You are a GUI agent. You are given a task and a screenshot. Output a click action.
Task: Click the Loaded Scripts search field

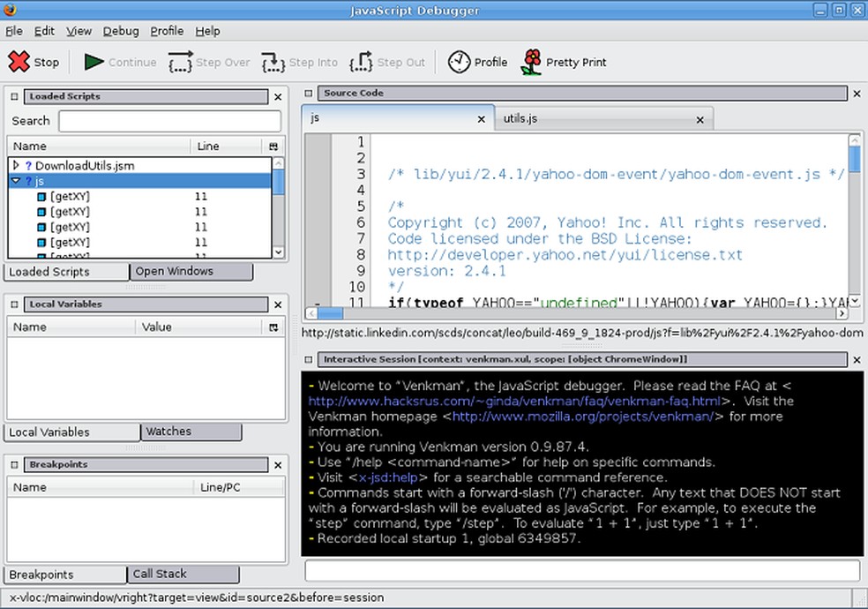point(169,121)
